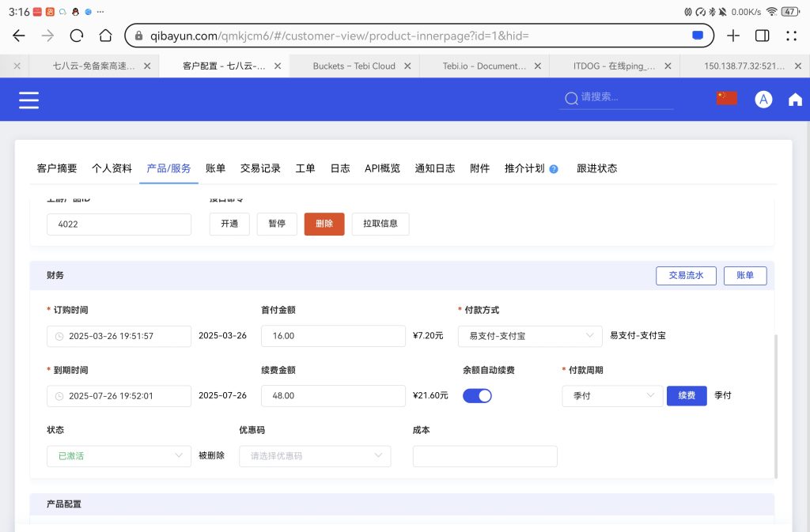Screen dimensions: 810x532
Task: Click 账单 button in 财务 header
Action: click(x=745, y=276)
